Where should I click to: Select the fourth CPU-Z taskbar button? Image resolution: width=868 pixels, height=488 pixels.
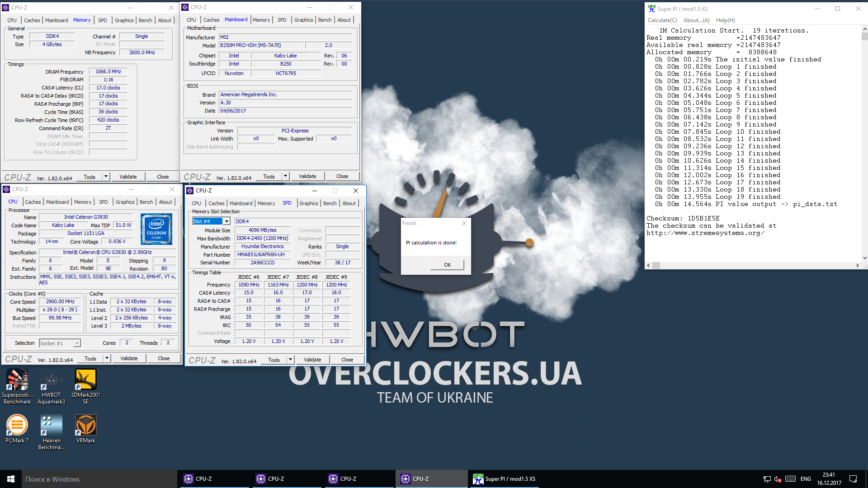(x=432, y=479)
